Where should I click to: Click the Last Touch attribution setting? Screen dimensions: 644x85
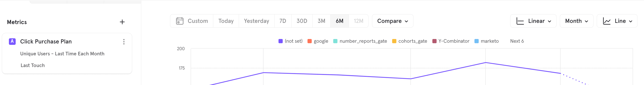33,65
